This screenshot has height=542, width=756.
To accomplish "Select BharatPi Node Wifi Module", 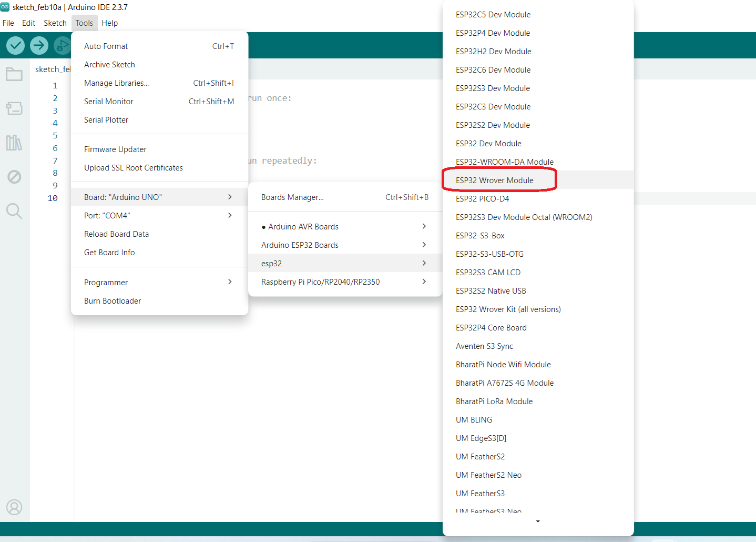I will point(538,365).
